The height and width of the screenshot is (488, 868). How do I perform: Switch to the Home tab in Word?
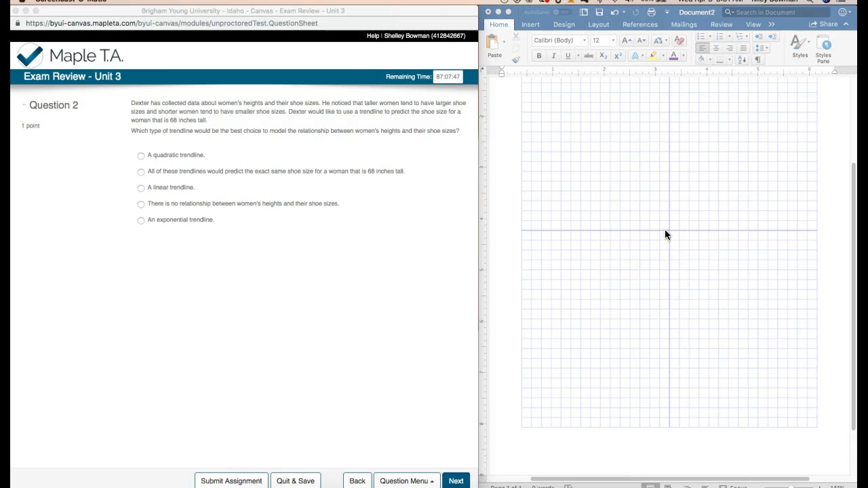(x=499, y=24)
